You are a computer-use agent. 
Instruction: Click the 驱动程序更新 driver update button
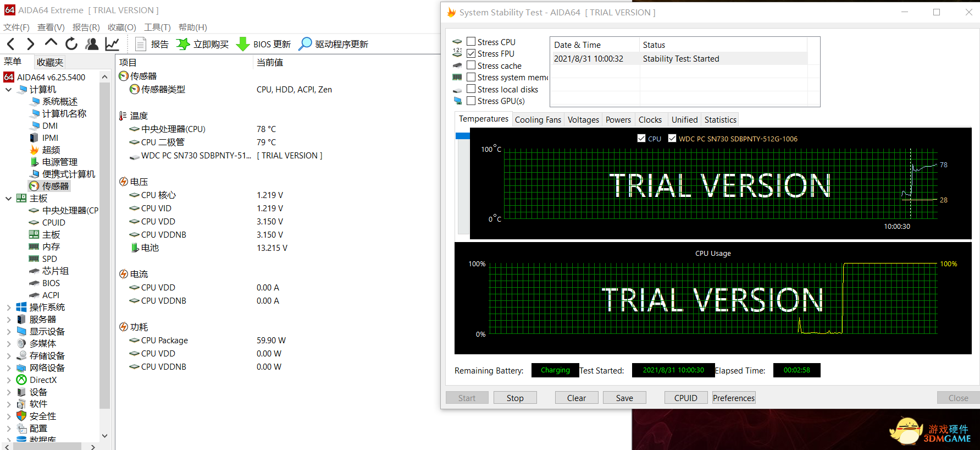334,44
